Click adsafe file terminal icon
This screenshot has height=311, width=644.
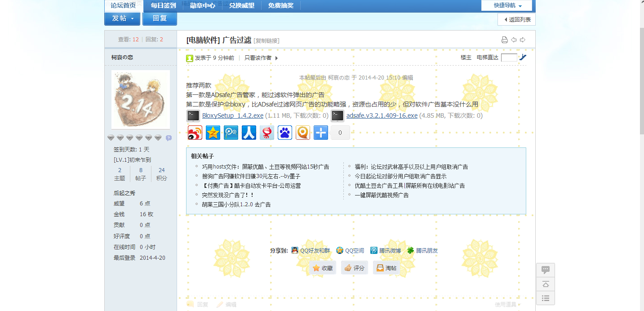[338, 116]
